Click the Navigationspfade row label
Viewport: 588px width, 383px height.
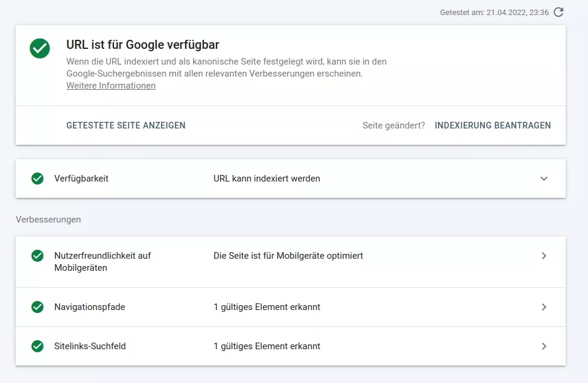tap(90, 307)
